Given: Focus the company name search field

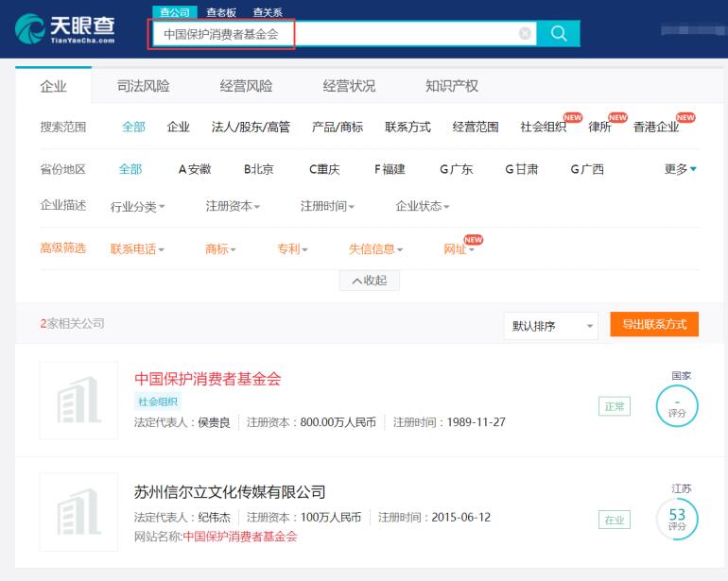Looking at the screenshot, I should pyautogui.click(x=343, y=33).
